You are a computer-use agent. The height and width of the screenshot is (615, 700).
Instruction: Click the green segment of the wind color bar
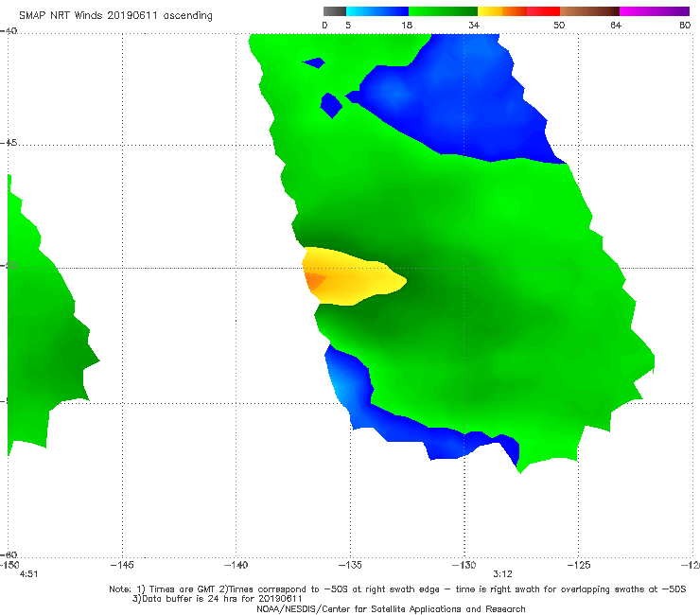click(443, 11)
